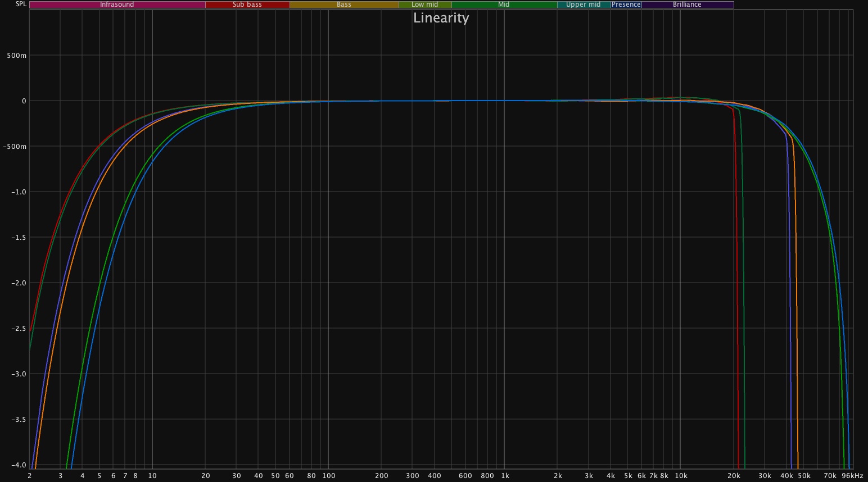The image size is (868, 482).
Task: Click the Linearity graph title
Action: [441, 18]
